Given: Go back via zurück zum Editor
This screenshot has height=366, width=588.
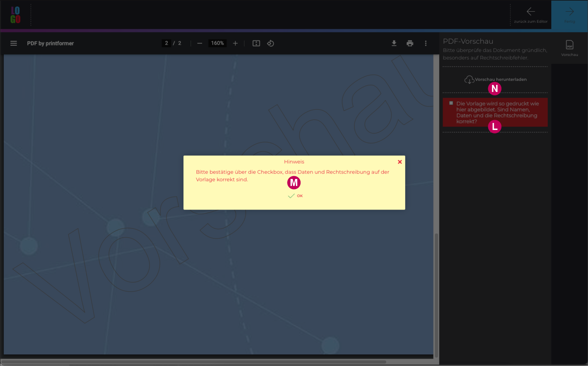Looking at the screenshot, I should 531,15.
